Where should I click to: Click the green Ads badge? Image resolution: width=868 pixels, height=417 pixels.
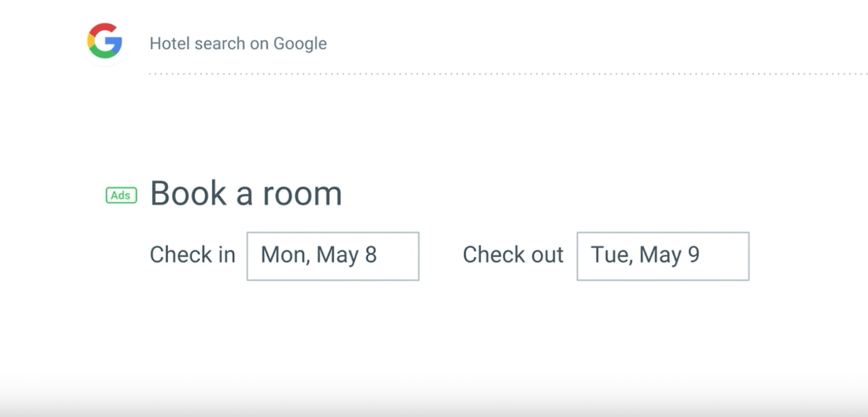(x=121, y=195)
